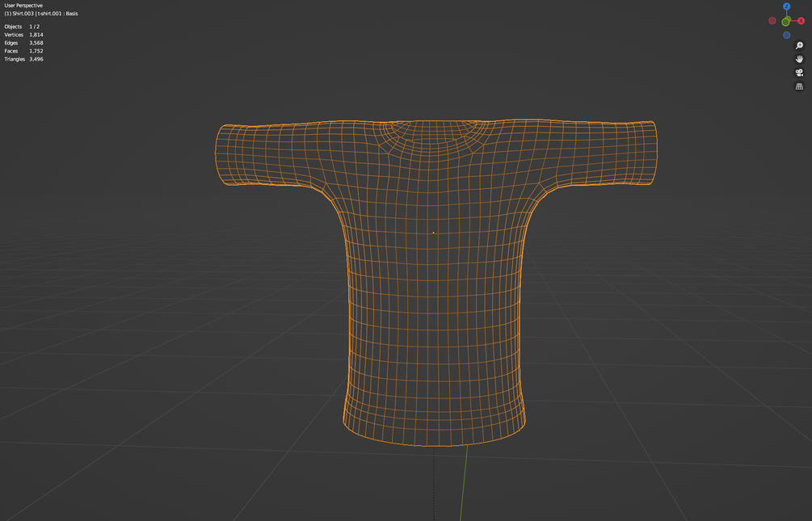Viewport: 812px width, 521px height.
Task: Click the Edges '3,568' statistic
Action: coord(36,43)
